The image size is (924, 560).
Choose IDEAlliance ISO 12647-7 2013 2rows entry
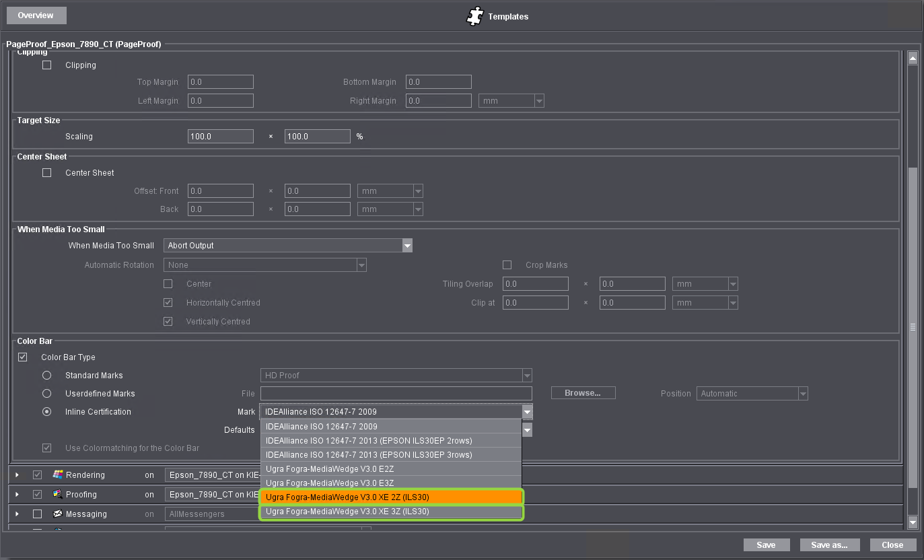[x=391, y=441]
